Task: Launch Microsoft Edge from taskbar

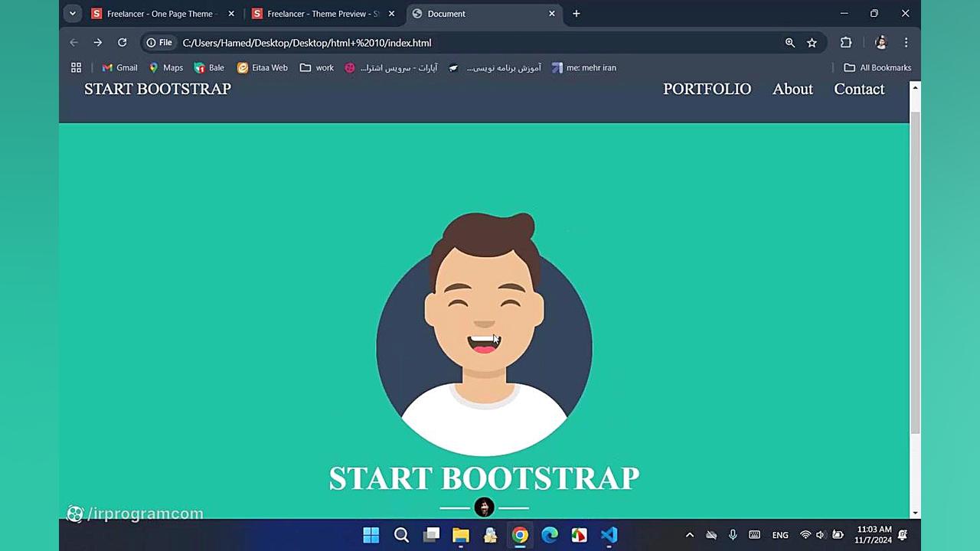Action: coord(550,535)
